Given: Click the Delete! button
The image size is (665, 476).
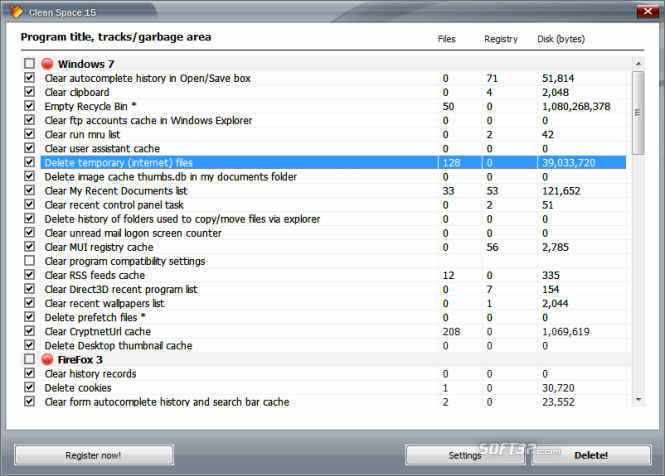Looking at the screenshot, I should tap(591, 455).
